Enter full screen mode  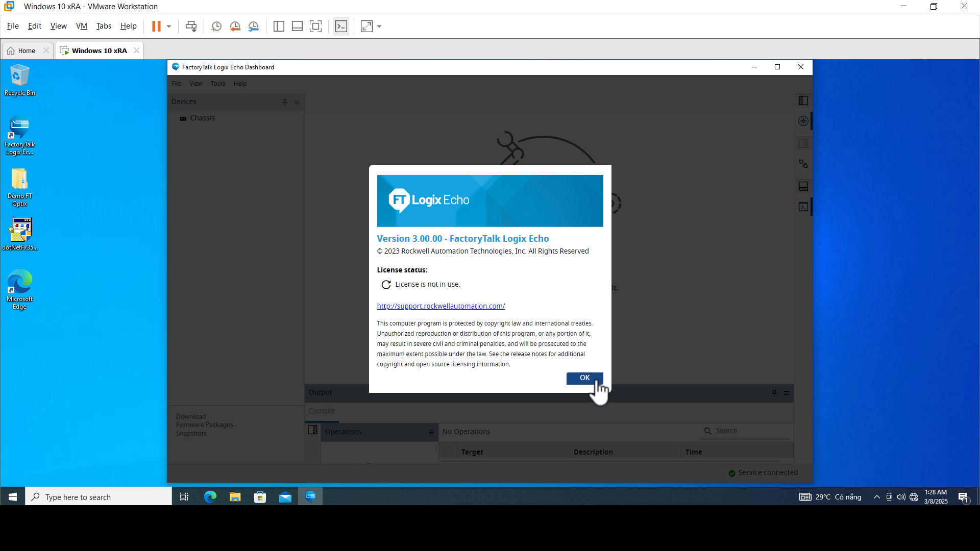[x=316, y=27]
